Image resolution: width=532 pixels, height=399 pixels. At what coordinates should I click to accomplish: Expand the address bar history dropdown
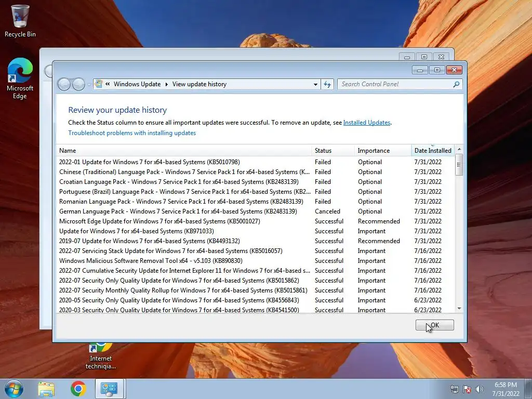(315, 84)
